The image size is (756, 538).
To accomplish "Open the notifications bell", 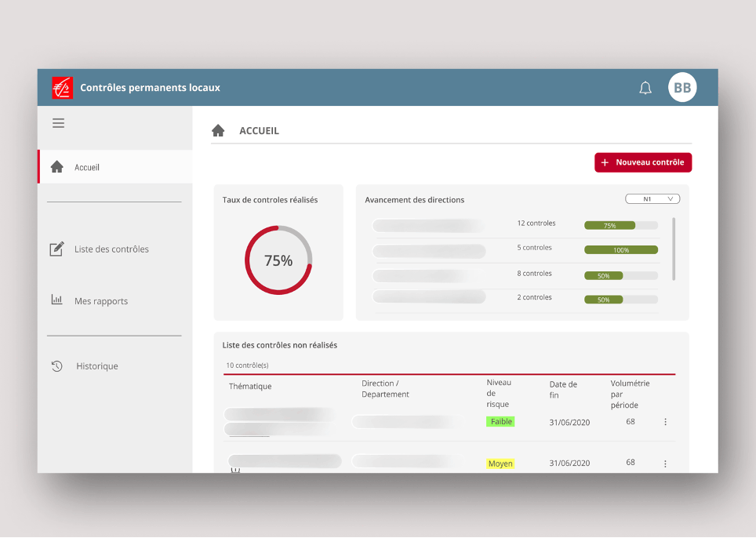I will click(x=645, y=88).
